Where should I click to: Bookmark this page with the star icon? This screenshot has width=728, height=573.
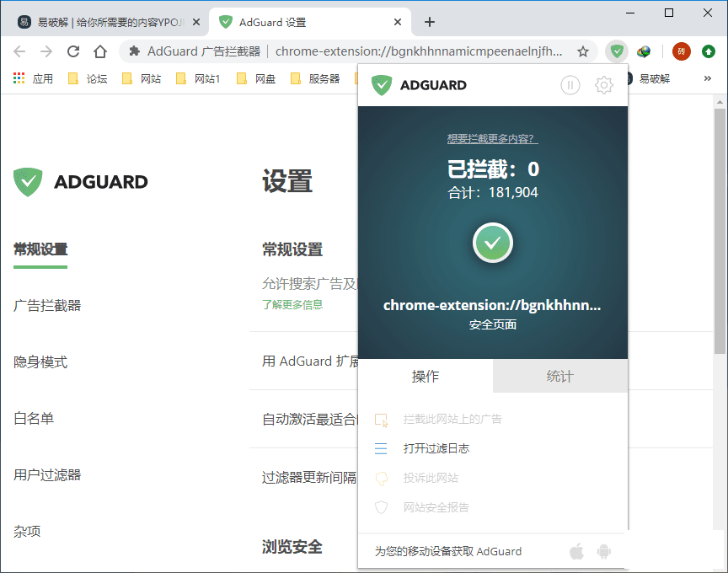(583, 51)
